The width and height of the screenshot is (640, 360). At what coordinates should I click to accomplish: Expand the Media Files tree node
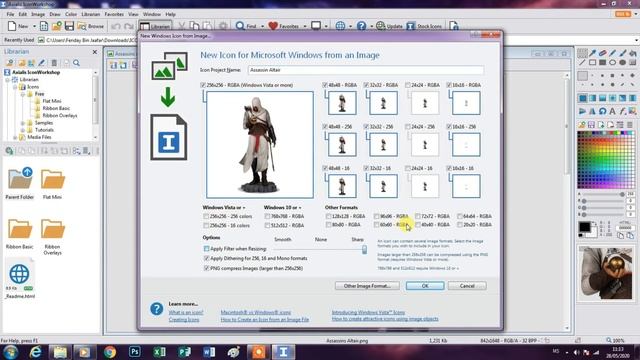(15, 137)
